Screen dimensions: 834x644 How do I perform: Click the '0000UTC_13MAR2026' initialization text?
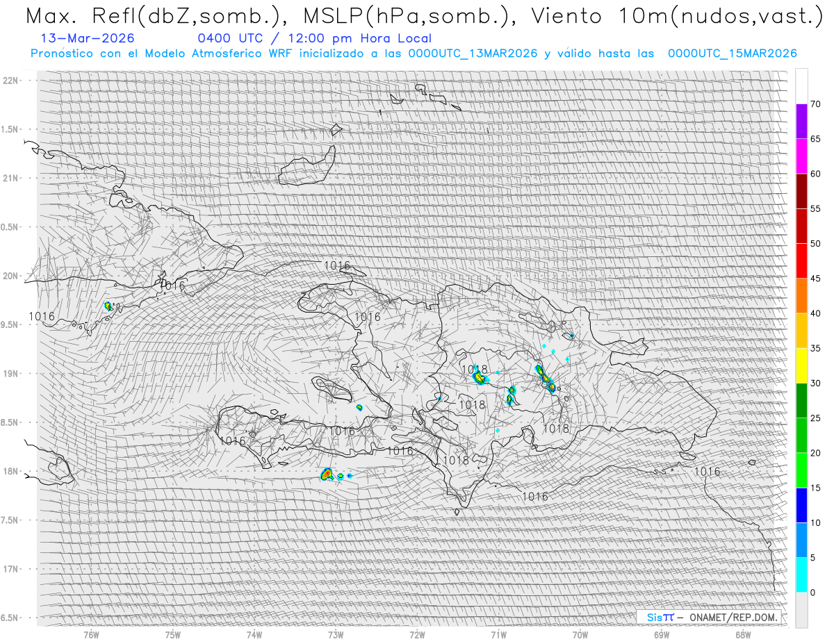tap(473, 53)
